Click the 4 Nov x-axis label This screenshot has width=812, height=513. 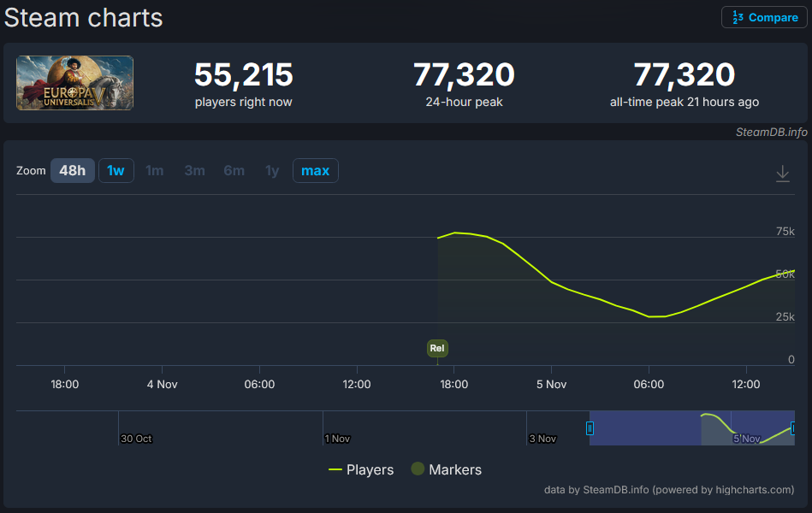coord(162,384)
